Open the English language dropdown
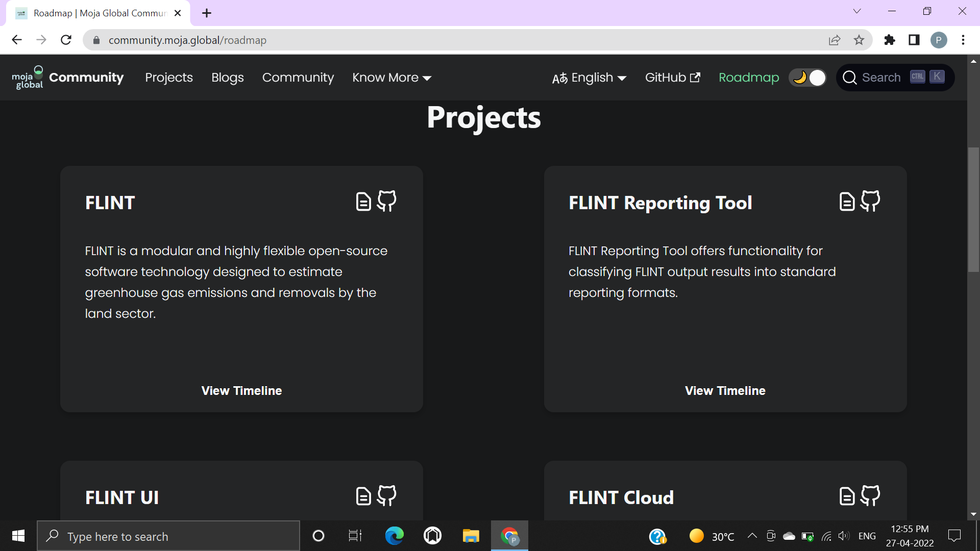The width and height of the screenshot is (980, 551). [589, 78]
